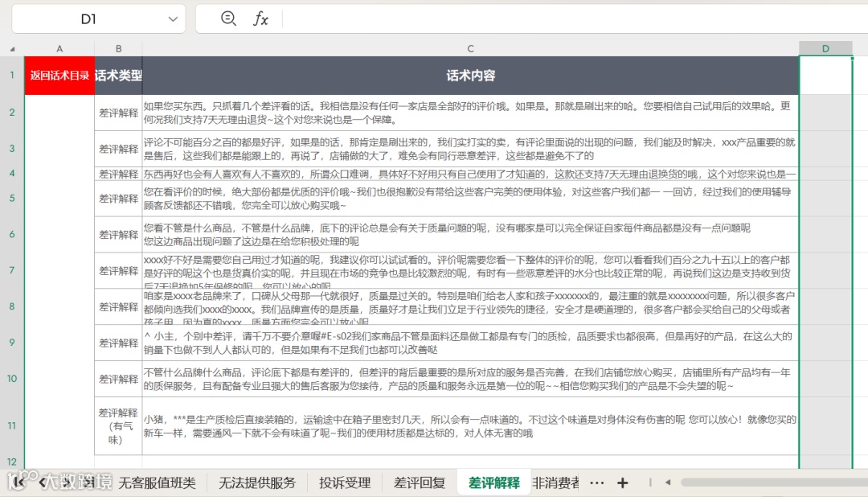Image resolution: width=868 pixels, height=497 pixels.
Task: Switch to the 无法提供服务 sheet tab
Action: [257, 483]
